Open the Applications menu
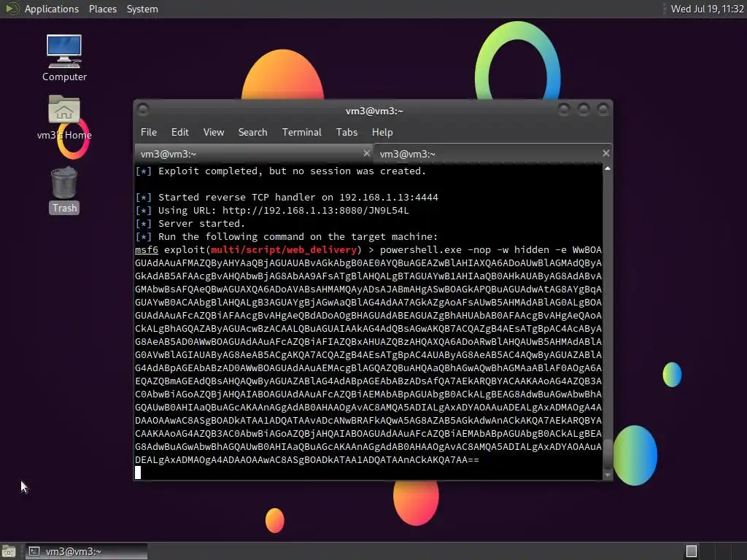Screen dimensions: 747x560 coord(52,9)
